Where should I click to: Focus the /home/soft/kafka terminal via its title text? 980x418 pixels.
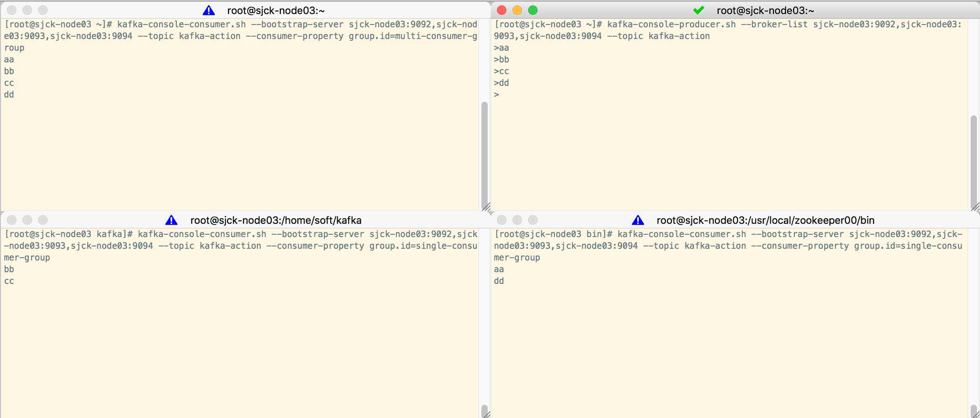[276, 220]
